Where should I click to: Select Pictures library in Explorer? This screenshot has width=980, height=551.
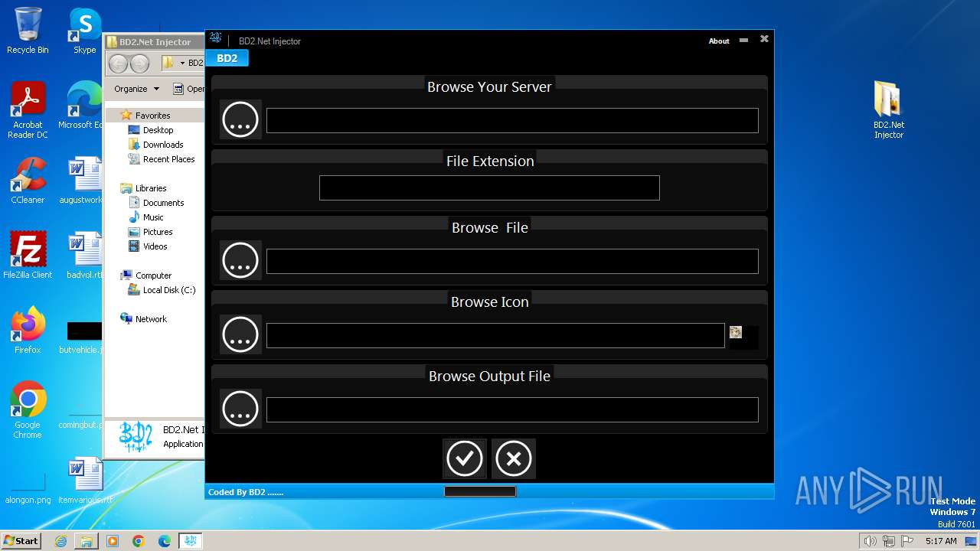pos(158,232)
